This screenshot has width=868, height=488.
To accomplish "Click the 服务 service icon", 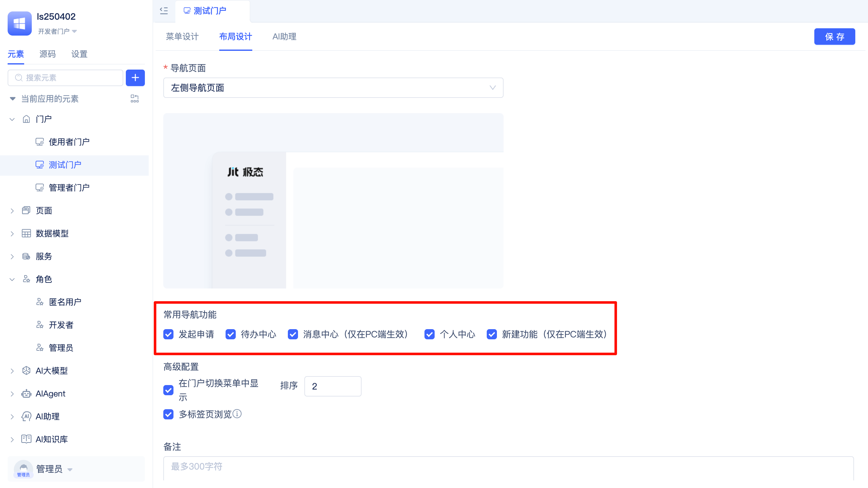I will tap(26, 256).
